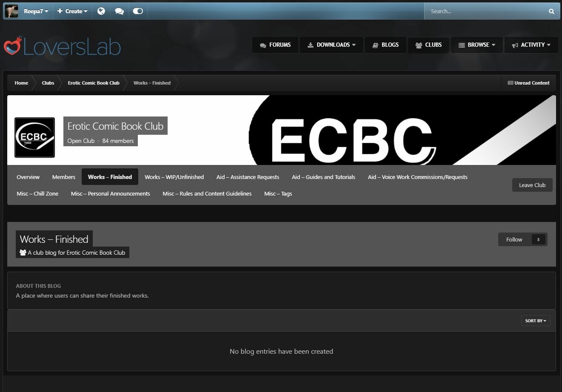This screenshot has height=392, width=562.
Task: Open Aid – Guides and Tutorials tab
Action: [323, 177]
